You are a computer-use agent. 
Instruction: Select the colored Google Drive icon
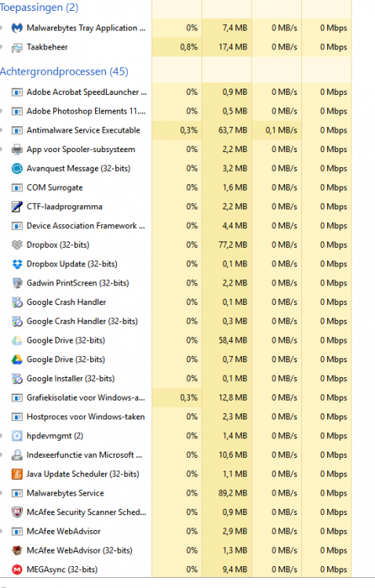click(17, 360)
